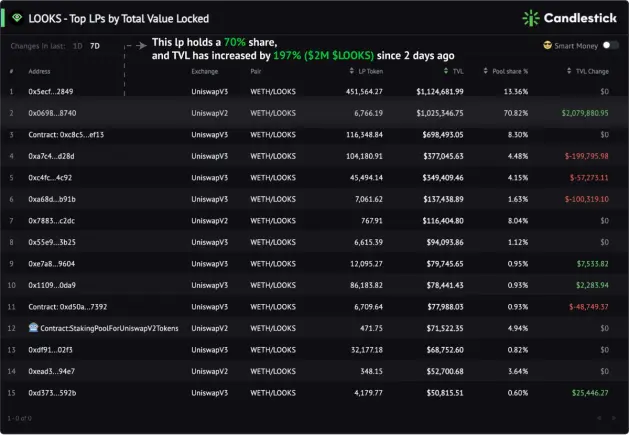Open address 0x0698...8740
Image resolution: width=629 pixels, height=435 pixels.
[x=52, y=113]
